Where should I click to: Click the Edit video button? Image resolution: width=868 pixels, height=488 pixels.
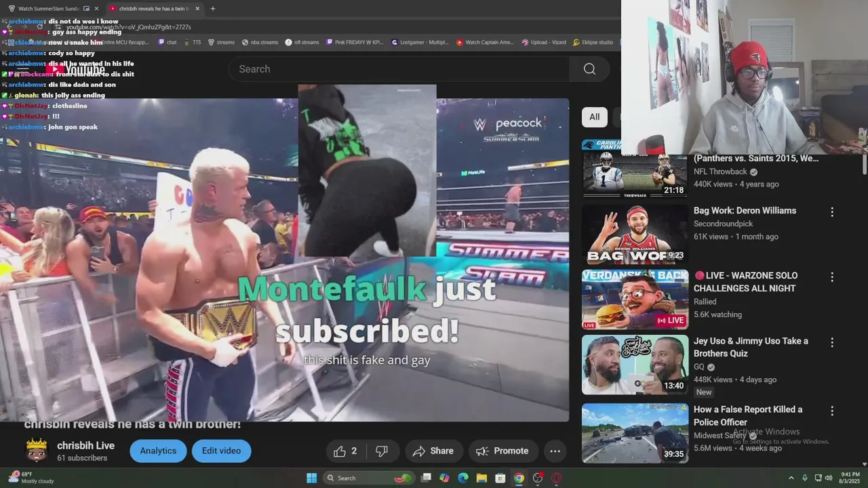click(221, 451)
